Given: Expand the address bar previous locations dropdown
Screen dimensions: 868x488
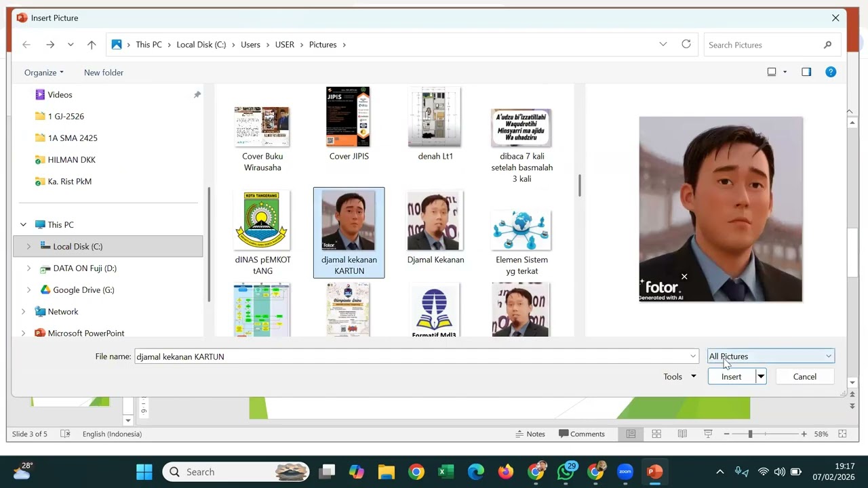Looking at the screenshot, I should point(663,44).
